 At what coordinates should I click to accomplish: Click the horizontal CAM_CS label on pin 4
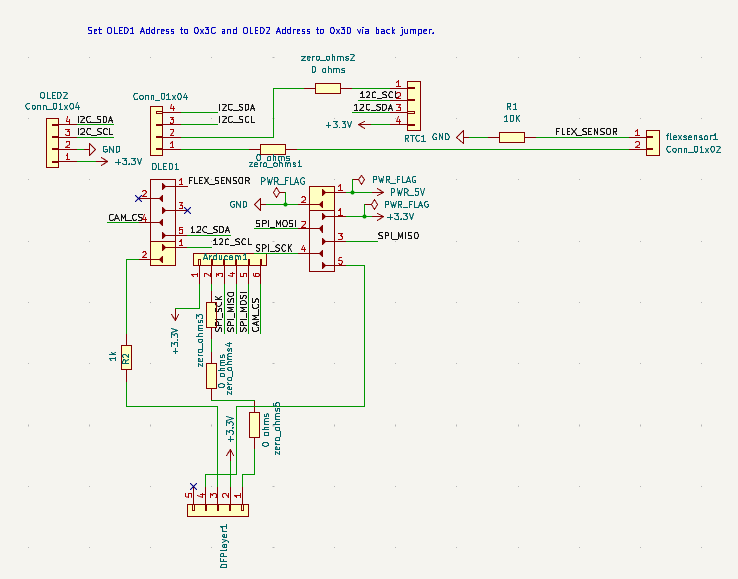point(126,217)
